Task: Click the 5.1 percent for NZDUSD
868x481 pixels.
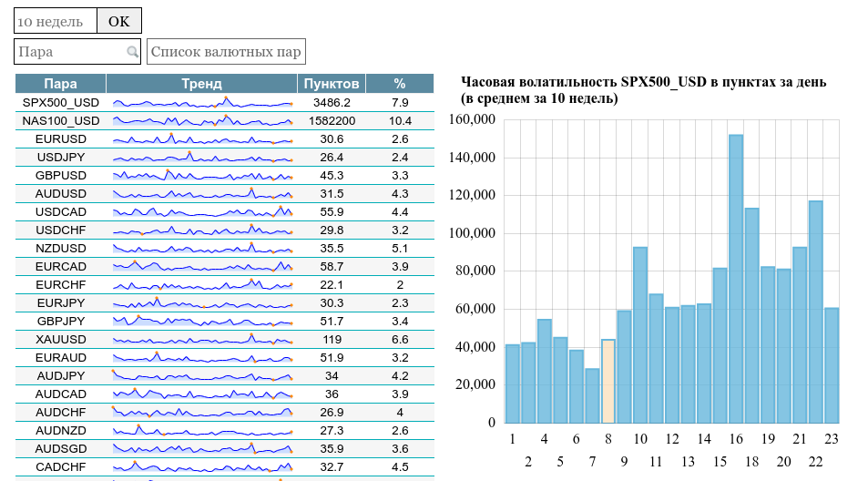Action: point(400,249)
